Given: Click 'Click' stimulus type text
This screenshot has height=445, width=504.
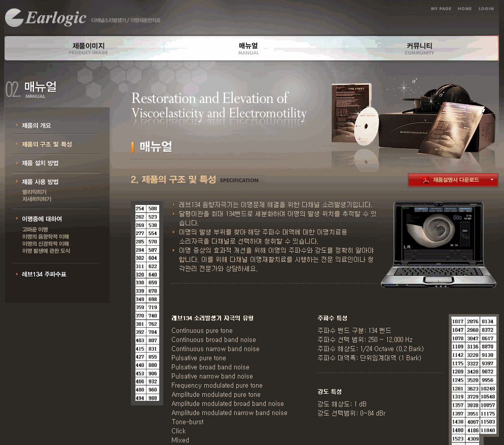Looking at the screenshot, I should coord(178,431).
